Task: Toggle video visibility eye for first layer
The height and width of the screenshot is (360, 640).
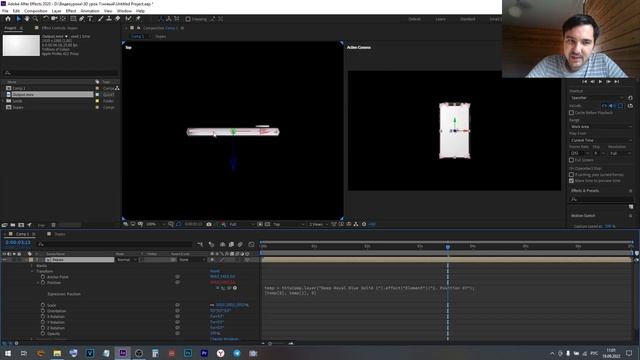Action: tap(4, 260)
